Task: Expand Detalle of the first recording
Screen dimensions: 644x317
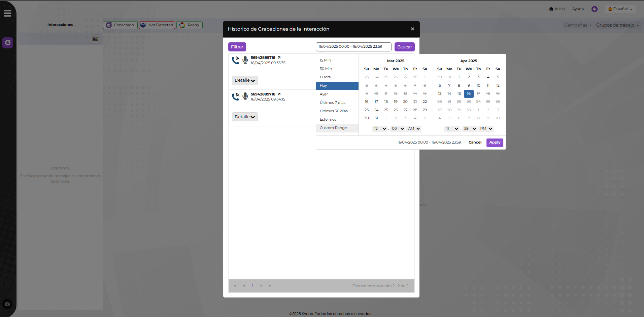Action: (245, 80)
